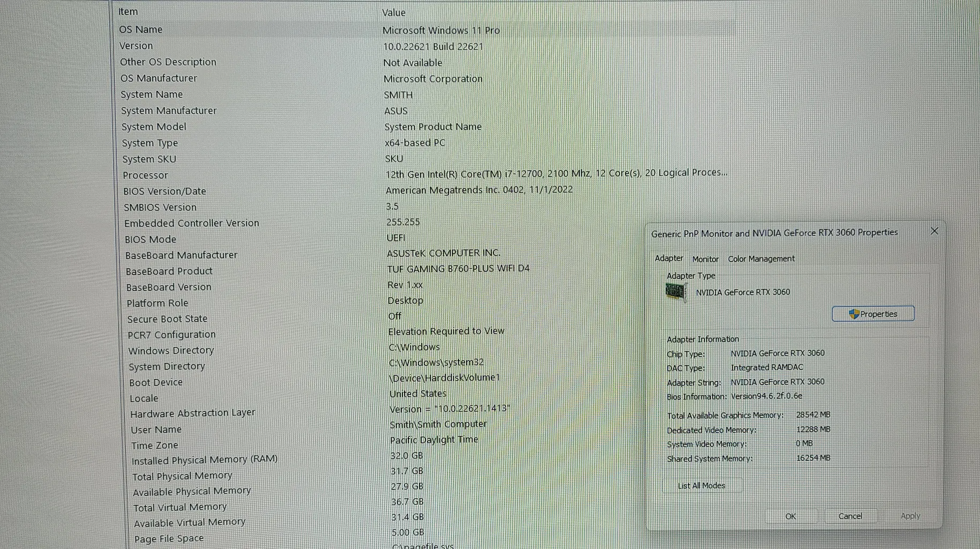Click the Apply button
Viewport: 980px width, 549px height.
point(910,516)
